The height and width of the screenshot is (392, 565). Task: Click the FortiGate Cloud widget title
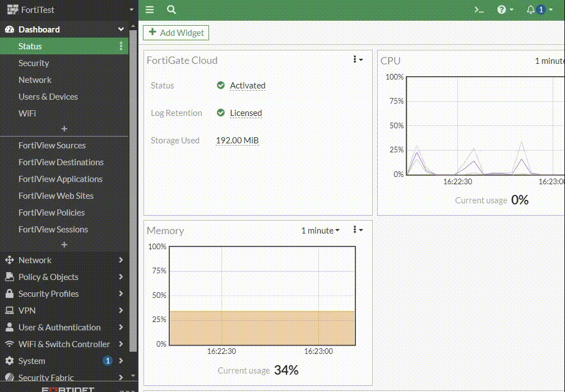pyautogui.click(x=182, y=60)
